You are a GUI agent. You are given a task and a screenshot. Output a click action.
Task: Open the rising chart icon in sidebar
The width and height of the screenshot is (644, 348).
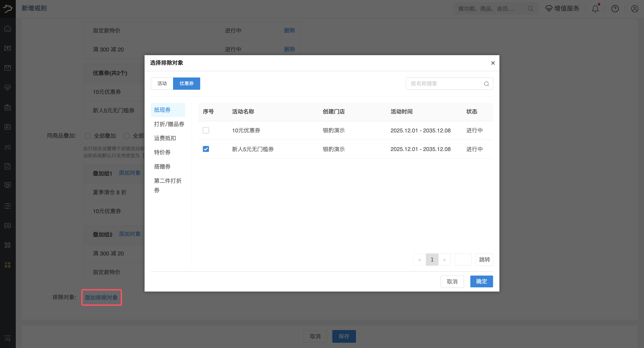(x=8, y=147)
